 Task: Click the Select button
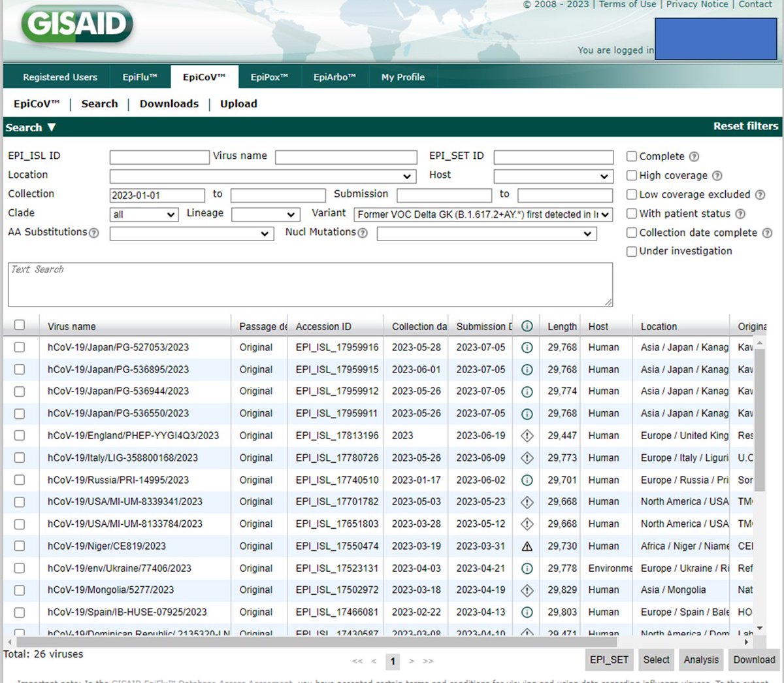(x=656, y=660)
